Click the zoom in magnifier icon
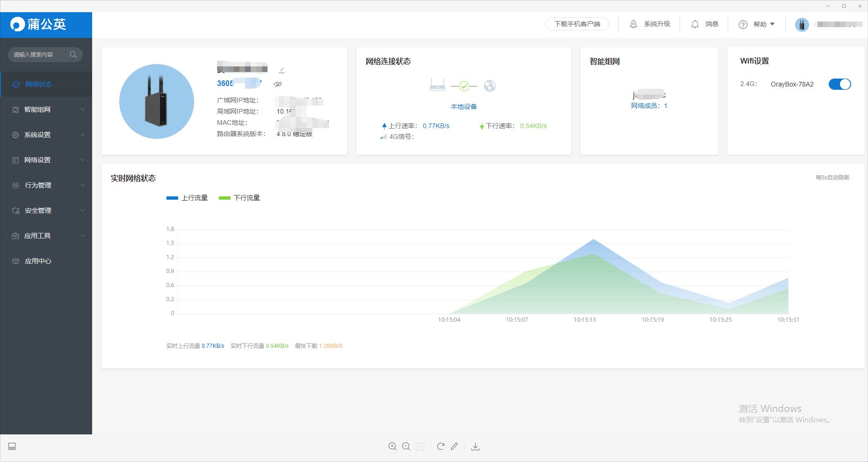This screenshot has width=868, height=462. 392,447
